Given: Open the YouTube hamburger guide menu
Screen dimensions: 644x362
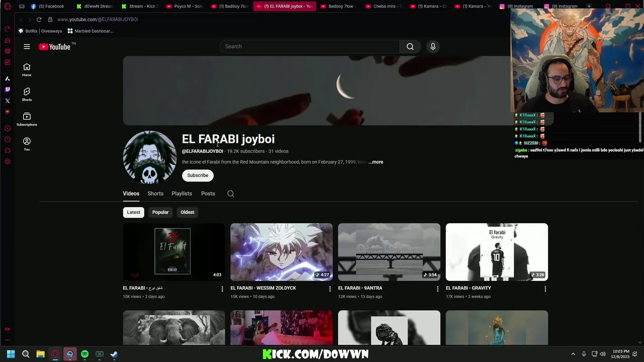Looking at the screenshot, I should tap(27, 47).
